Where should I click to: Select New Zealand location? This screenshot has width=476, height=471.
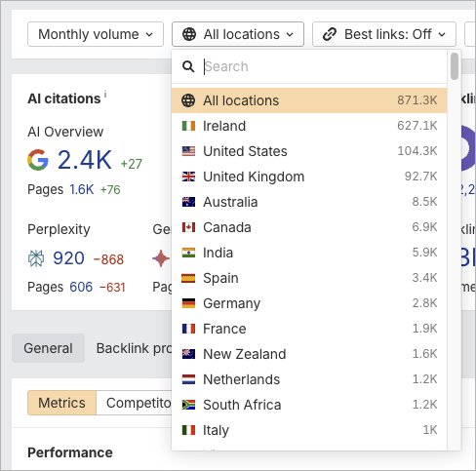[309, 354]
